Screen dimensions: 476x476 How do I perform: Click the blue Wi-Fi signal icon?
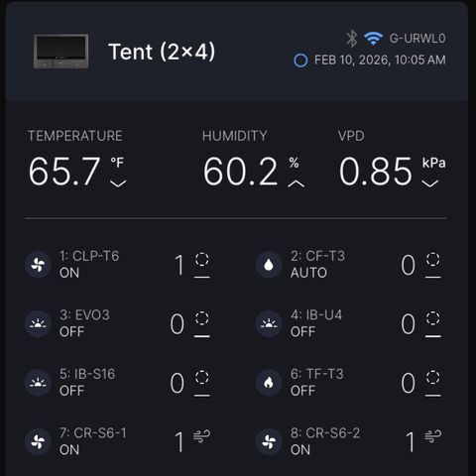(x=373, y=39)
